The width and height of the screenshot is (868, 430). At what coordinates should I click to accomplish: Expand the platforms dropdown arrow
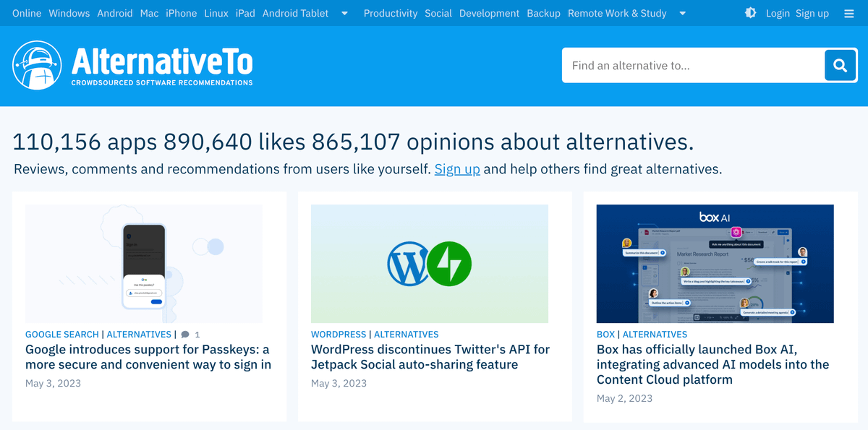click(x=344, y=13)
